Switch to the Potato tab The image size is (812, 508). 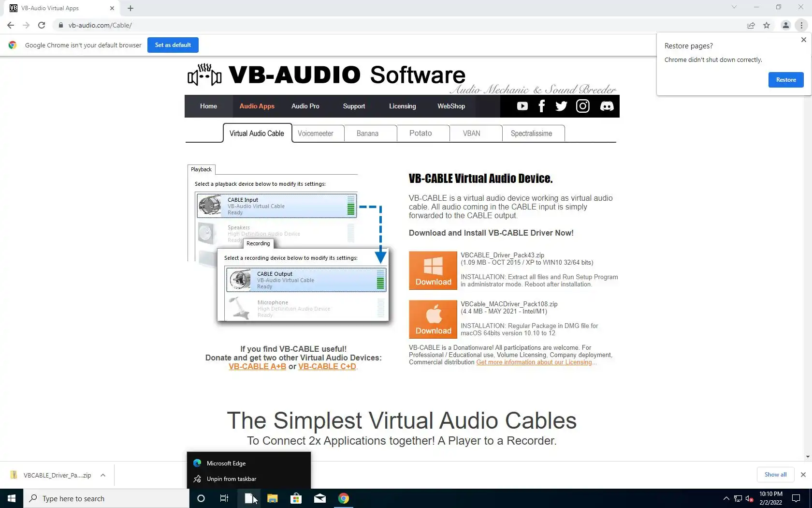coord(423,133)
